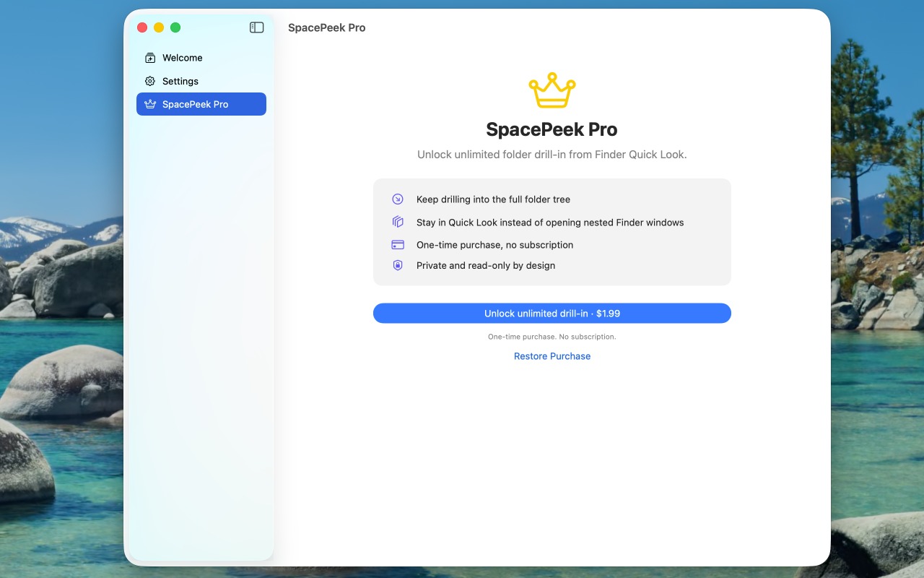Click the crown icon beside SpacePeek Pro
924x578 pixels.
click(x=150, y=104)
